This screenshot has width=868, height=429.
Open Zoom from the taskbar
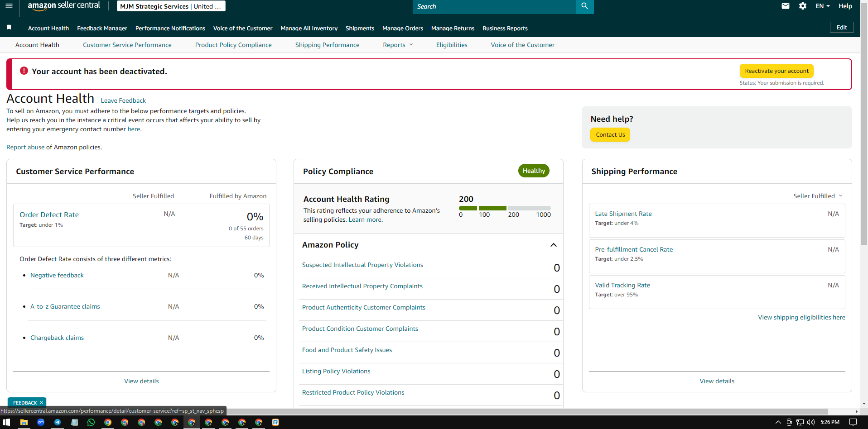pyautogui.click(x=41, y=422)
